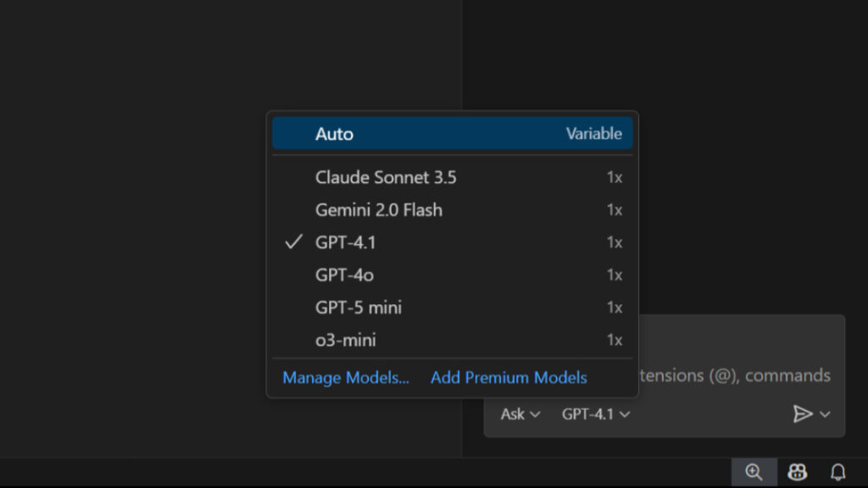Click the Copilot icon in the status bar
868x488 pixels.
(x=798, y=472)
